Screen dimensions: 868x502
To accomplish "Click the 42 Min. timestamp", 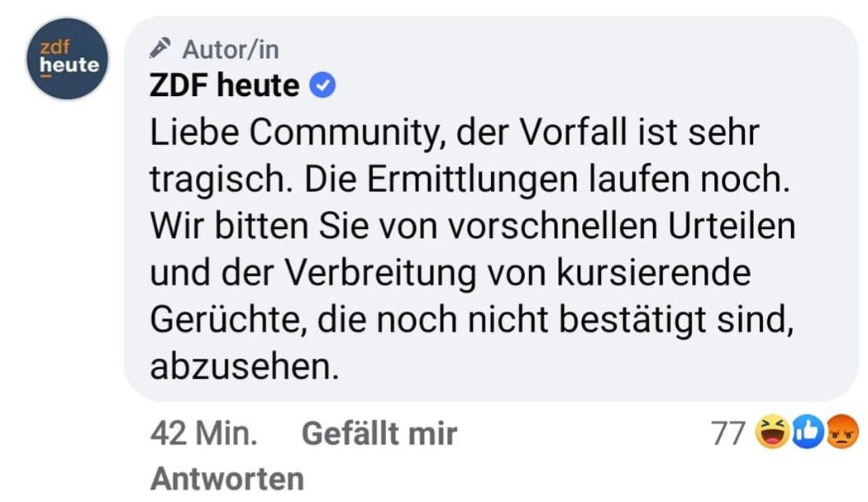I will (x=203, y=433).
